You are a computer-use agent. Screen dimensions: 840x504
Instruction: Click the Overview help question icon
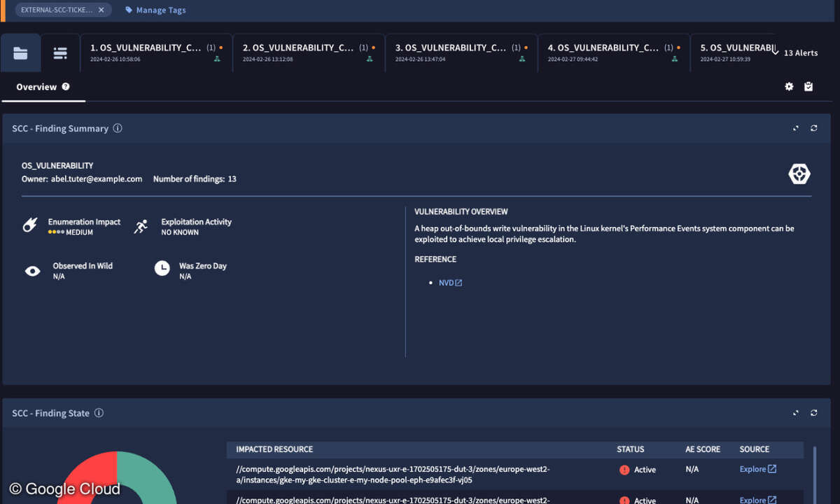(66, 87)
